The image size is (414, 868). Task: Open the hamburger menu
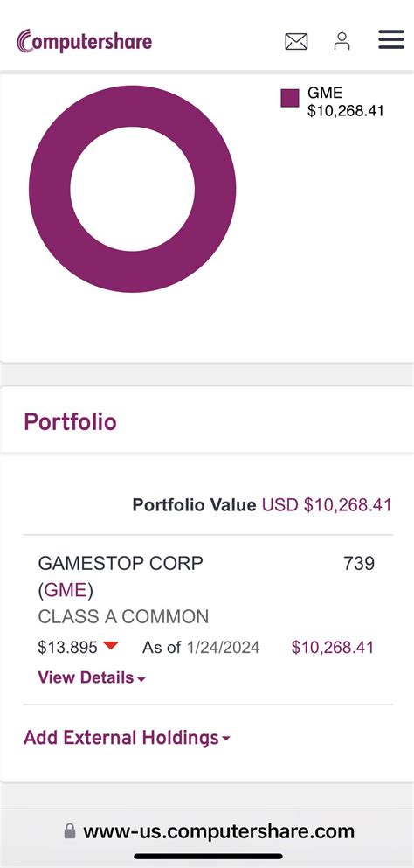[390, 40]
